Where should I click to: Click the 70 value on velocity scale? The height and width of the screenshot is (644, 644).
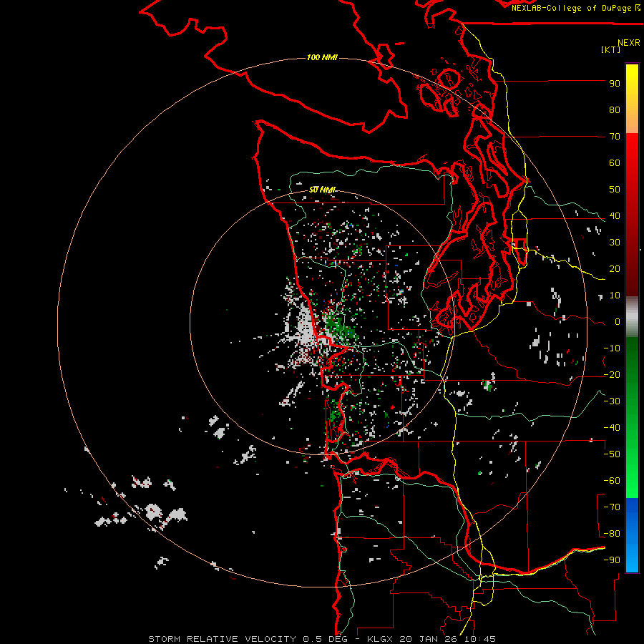coord(615,137)
